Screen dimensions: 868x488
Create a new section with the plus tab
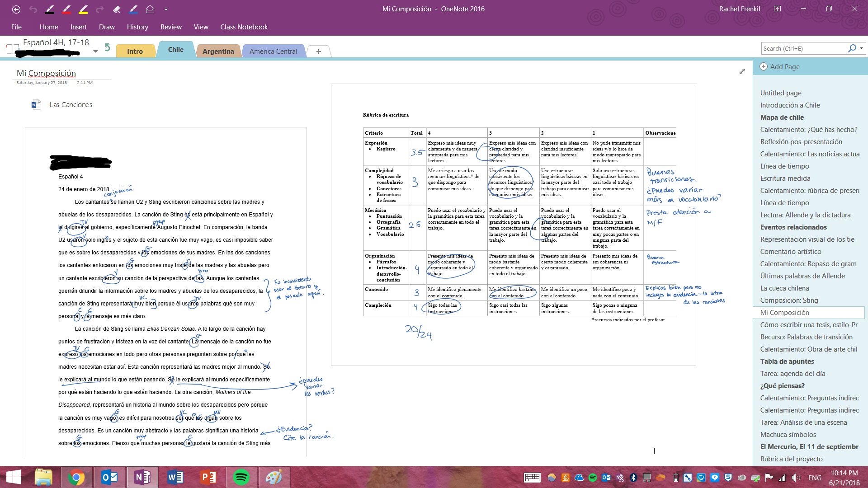click(x=319, y=51)
